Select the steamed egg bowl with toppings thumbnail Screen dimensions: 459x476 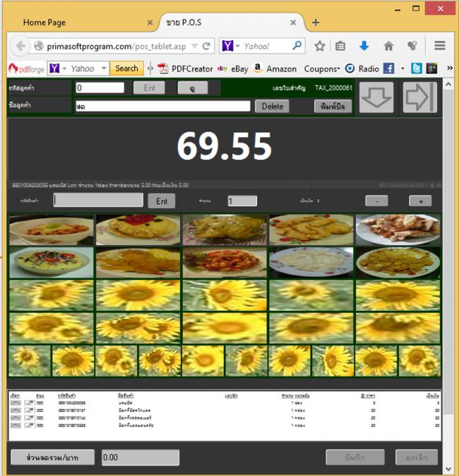[x=52, y=263]
